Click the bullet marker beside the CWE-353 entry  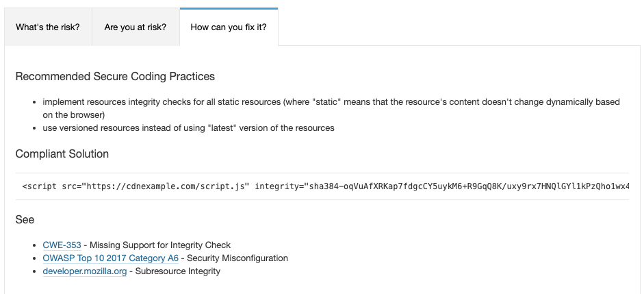35,245
